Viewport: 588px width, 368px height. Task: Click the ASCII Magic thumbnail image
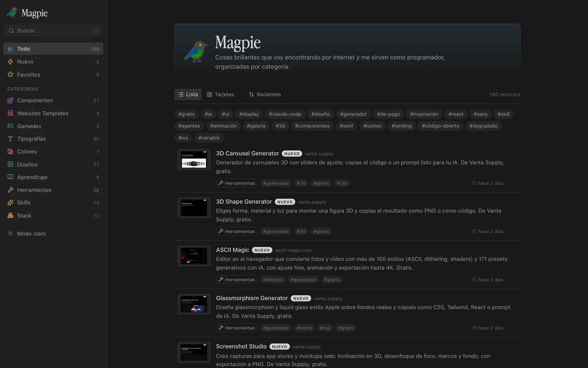194,256
